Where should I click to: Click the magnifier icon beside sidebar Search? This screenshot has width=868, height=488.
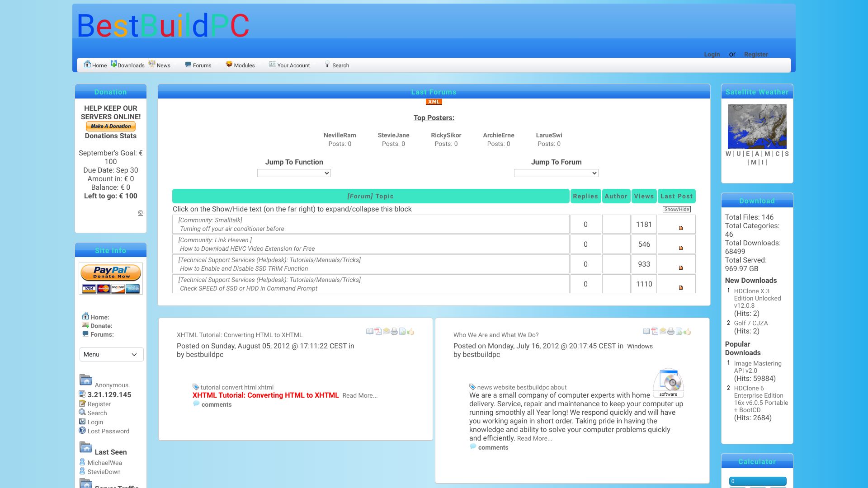click(x=82, y=412)
